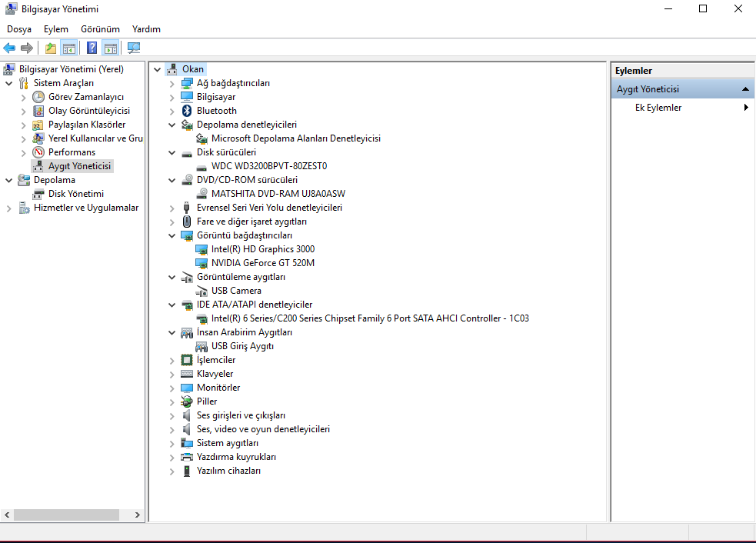The width and height of the screenshot is (756, 543).
Task: Click the Yazdırma kuyrukları printer icon
Action: coord(187,457)
